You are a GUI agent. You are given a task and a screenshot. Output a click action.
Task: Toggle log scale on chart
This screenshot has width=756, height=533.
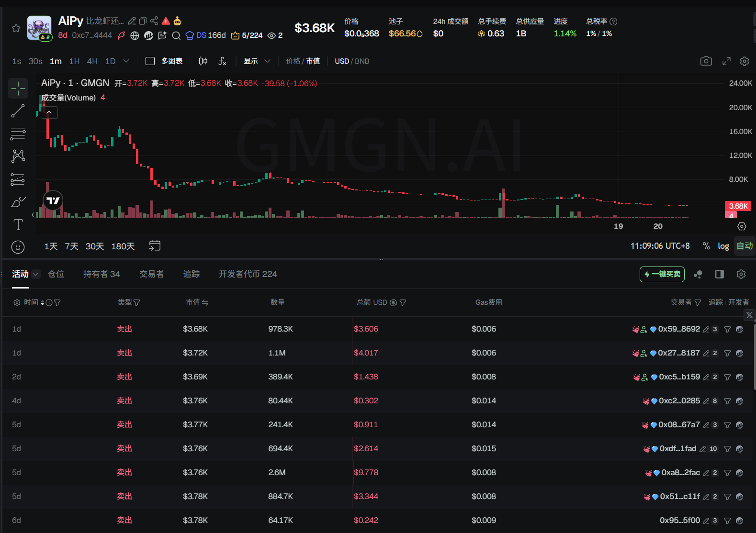pyautogui.click(x=723, y=246)
